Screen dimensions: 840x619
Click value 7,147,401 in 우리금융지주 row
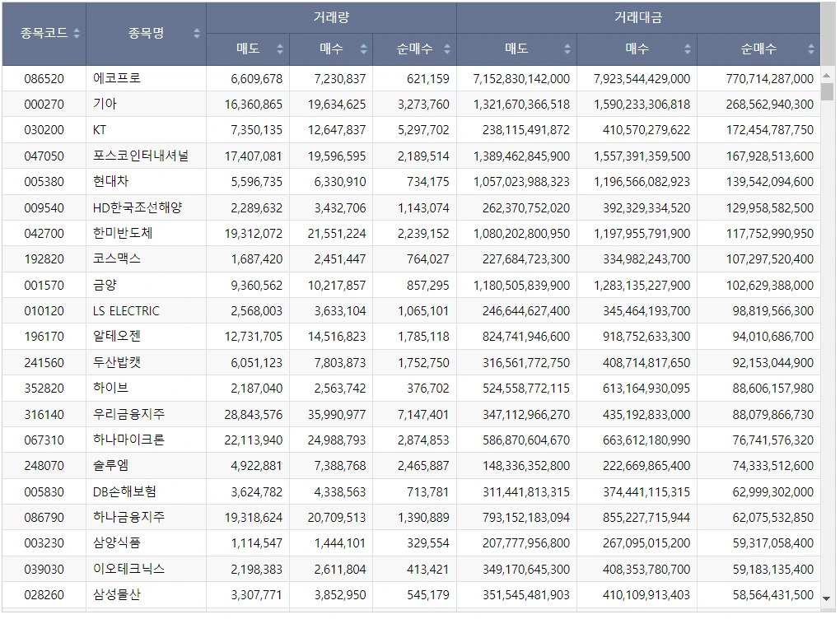(x=423, y=415)
